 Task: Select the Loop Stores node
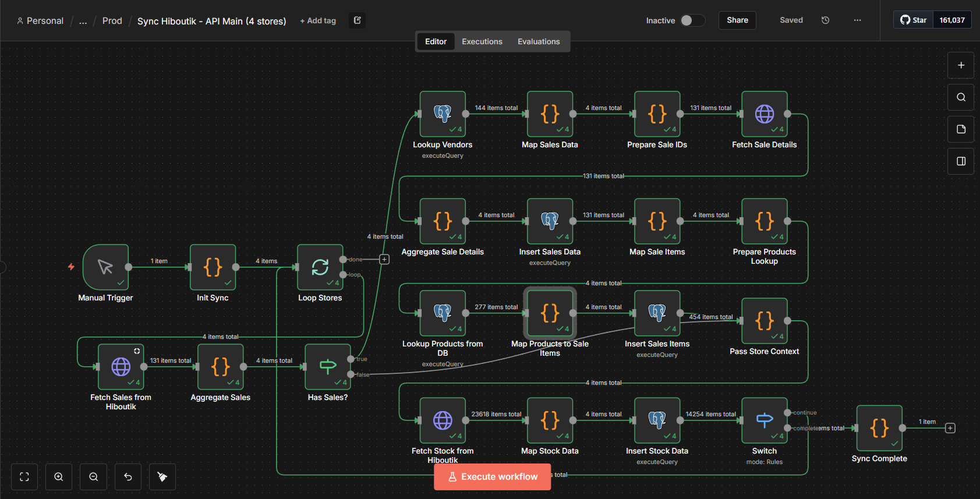[320, 267]
